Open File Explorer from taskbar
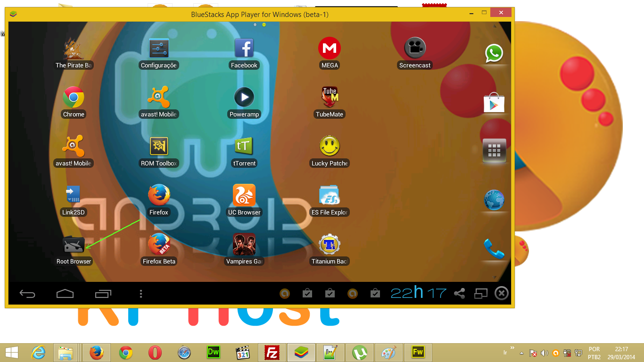Screen dimensions: 644x362 66,353
